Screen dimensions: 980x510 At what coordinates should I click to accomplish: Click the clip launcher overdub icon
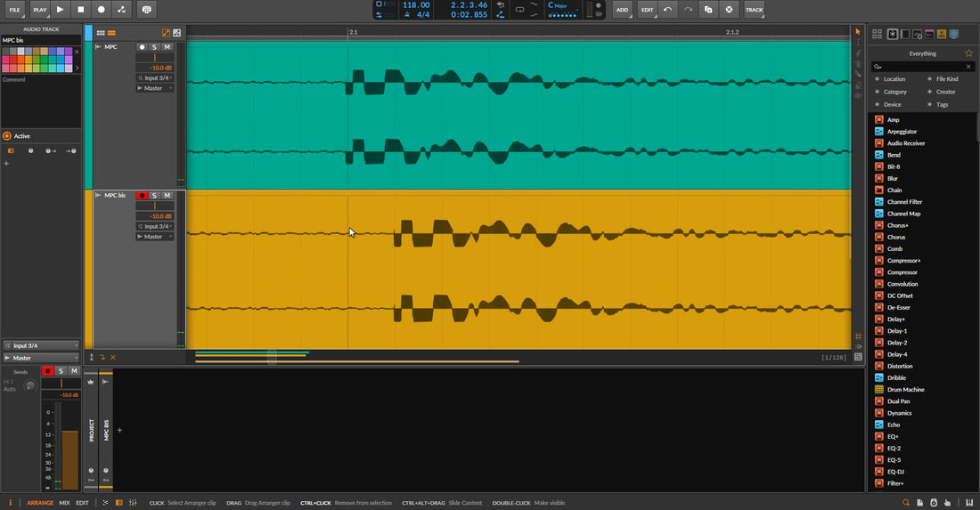(x=146, y=10)
